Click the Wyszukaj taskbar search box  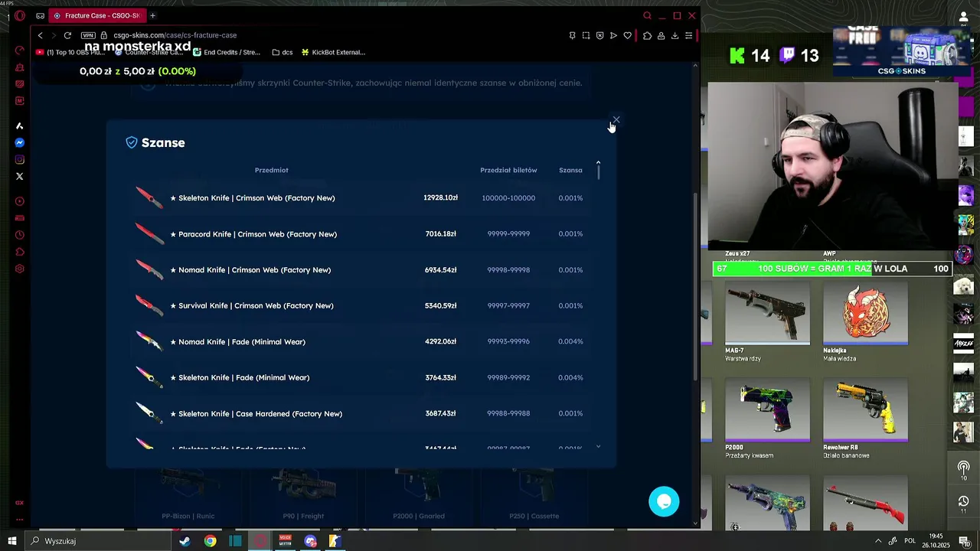pyautogui.click(x=97, y=541)
